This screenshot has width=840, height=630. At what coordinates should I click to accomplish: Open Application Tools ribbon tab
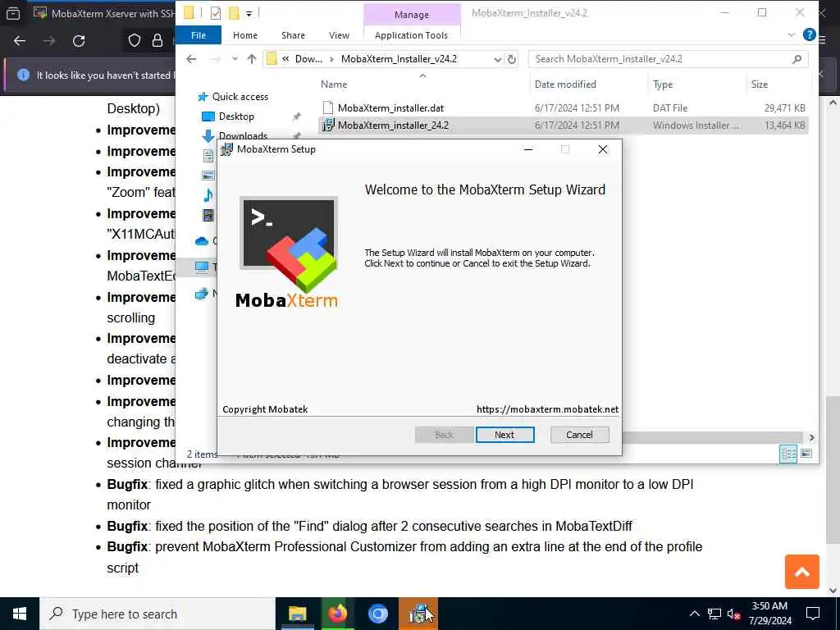[x=411, y=35]
